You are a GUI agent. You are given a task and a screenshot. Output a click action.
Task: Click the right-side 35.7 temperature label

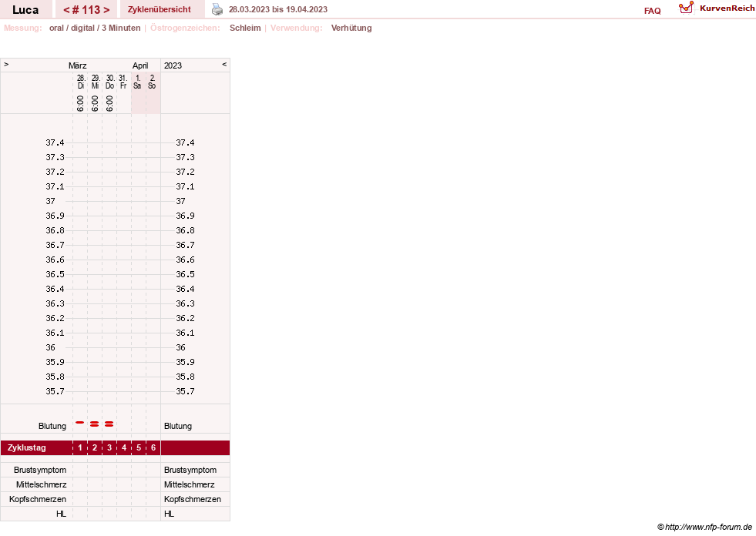[185, 391]
